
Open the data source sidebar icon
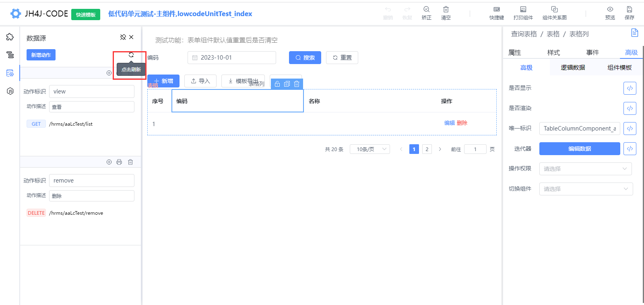coord(10,73)
